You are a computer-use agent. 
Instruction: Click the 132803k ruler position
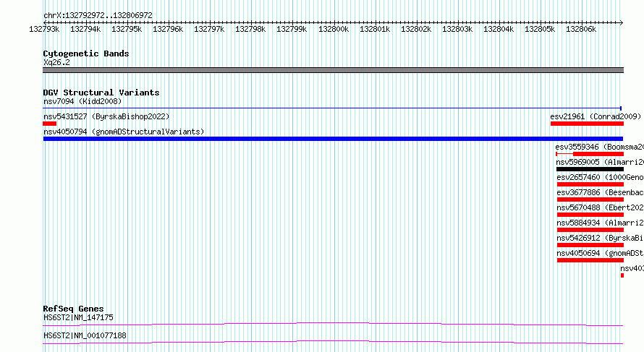pyautogui.click(x=457, y=29)
